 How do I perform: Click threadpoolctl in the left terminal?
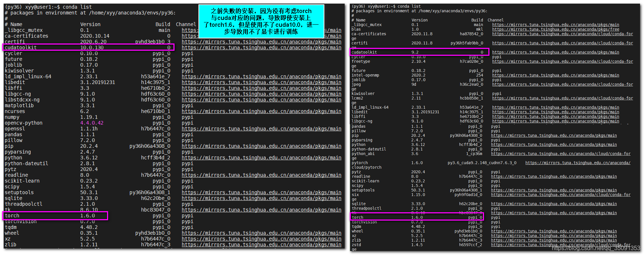coord(24,204)
